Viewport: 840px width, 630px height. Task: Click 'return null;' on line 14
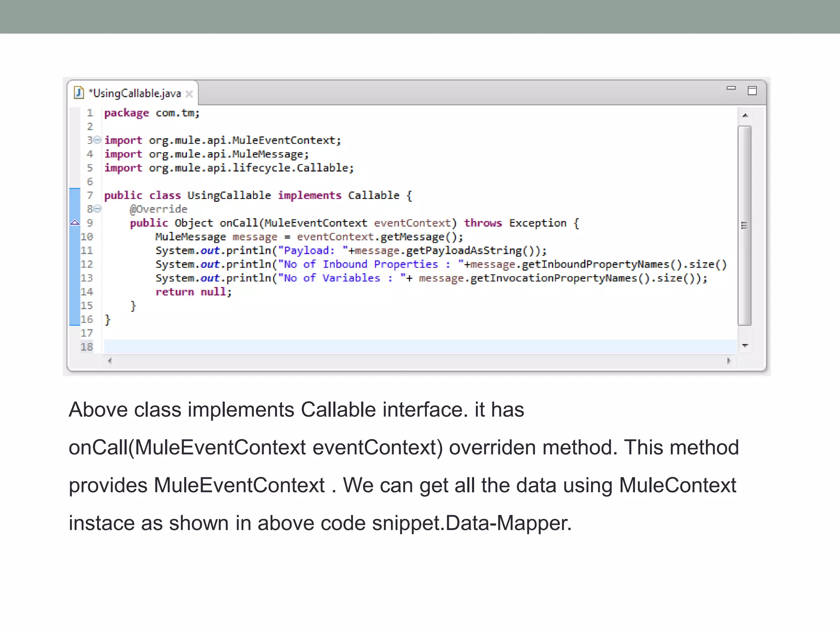pyautogui.click(x=194, y=292)
